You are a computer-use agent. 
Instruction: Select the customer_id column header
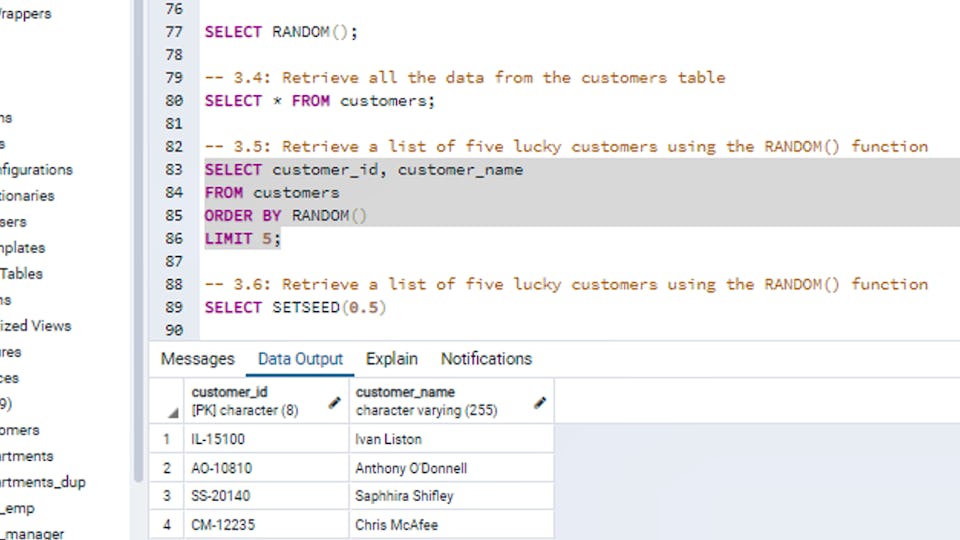tap(266, 401)
